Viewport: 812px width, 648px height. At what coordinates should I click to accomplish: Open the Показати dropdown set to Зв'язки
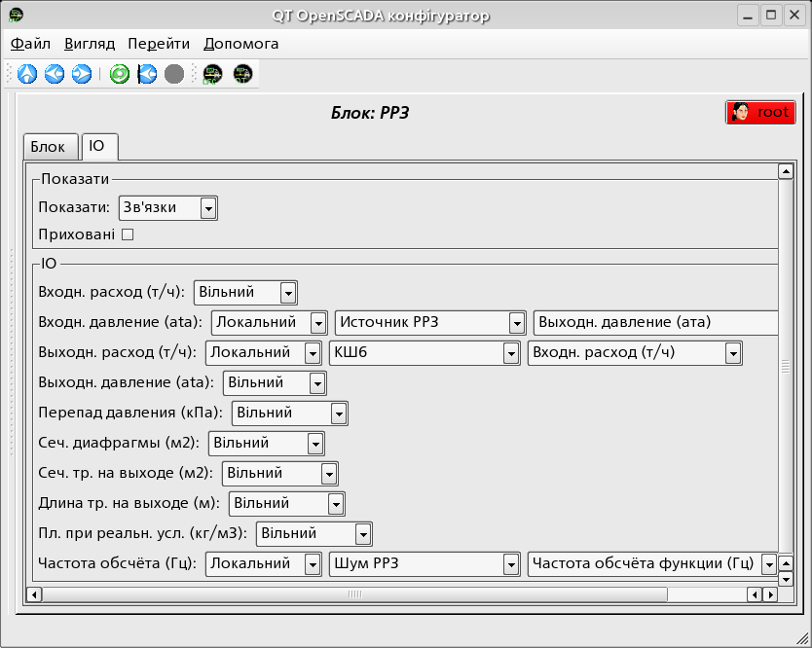[x=167, y=207]
